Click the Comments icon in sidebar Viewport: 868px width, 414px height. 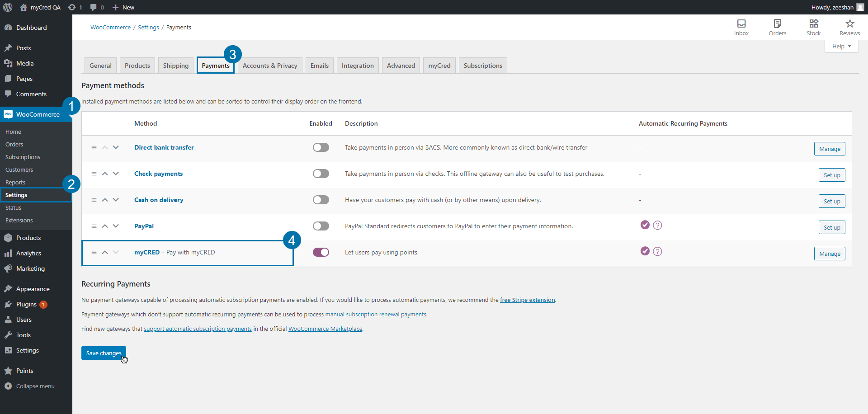click(x=8, y=94)
